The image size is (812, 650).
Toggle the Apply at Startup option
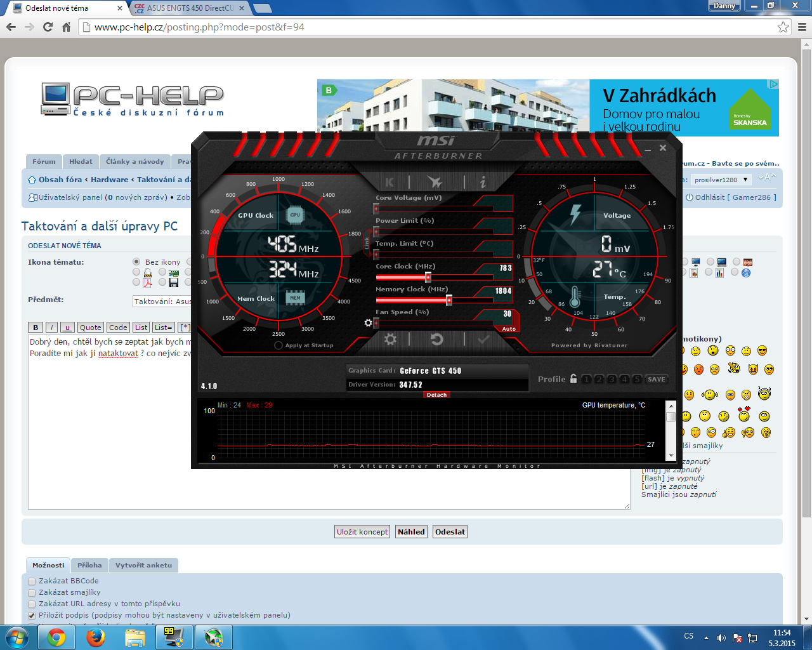point(278,345)
